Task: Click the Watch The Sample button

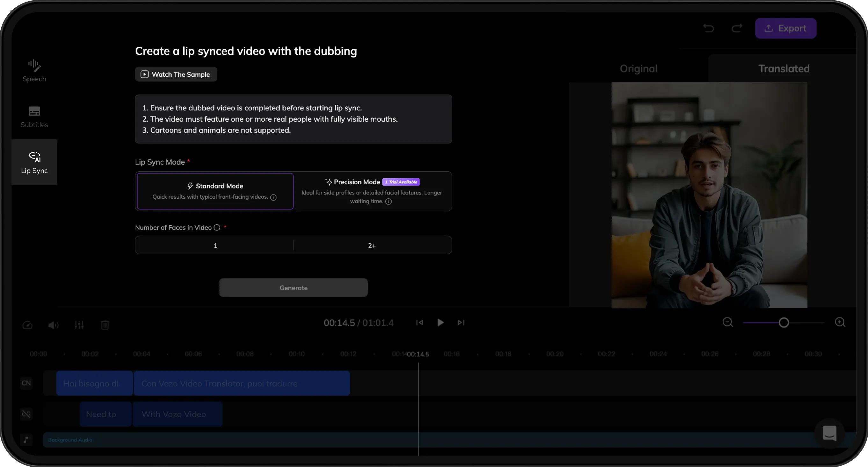Action: [176, 74]
